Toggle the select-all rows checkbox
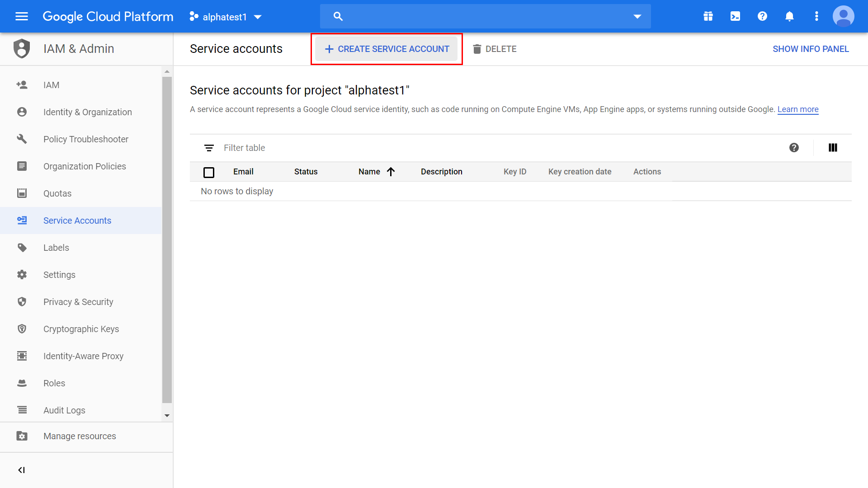 209,172
